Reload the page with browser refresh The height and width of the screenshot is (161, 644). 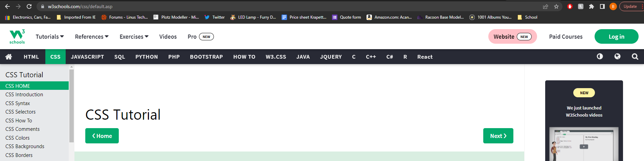(29, 6)
